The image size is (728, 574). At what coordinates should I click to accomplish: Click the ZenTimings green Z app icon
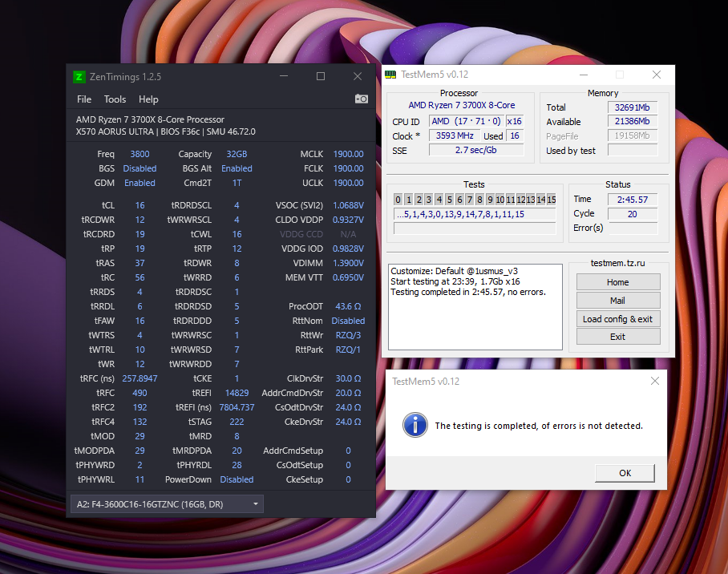point(79,77)
